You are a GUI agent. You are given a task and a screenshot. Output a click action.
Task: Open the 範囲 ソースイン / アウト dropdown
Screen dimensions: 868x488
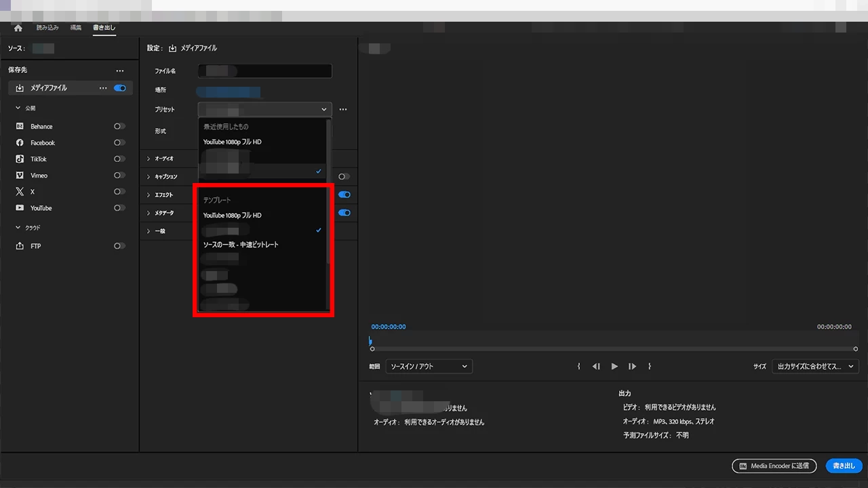(x=429, y=366)
